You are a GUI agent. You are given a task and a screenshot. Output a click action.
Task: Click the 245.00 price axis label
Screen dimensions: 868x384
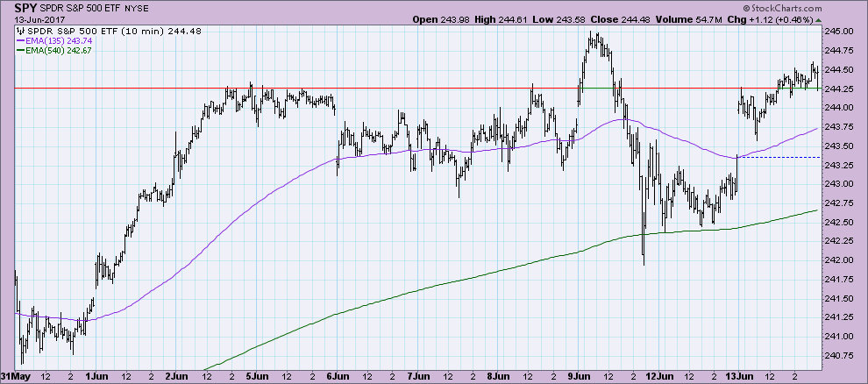844,31
